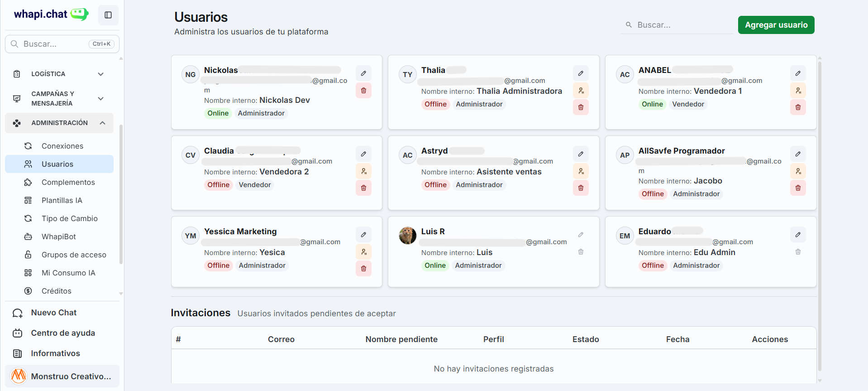Open Monstruo Creativo account menu
This screenshot has height=391, width=868.
pyautogui.click(x=62, y=376)
